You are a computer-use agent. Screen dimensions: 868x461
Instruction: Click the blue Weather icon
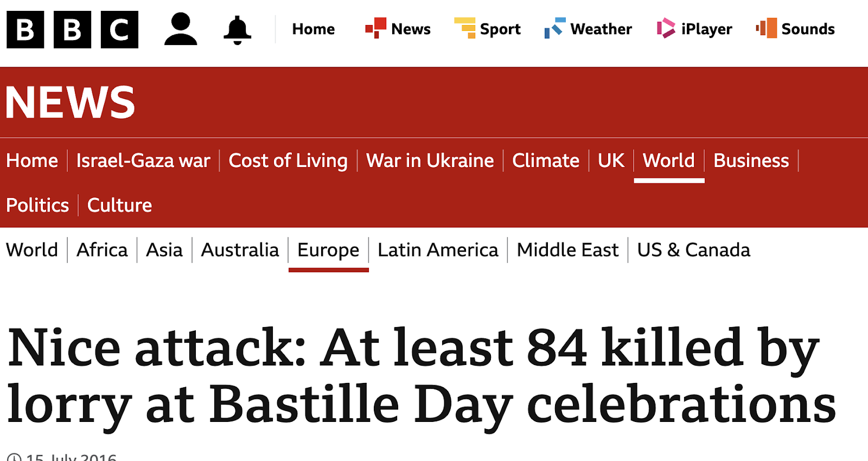click(555, 28)
